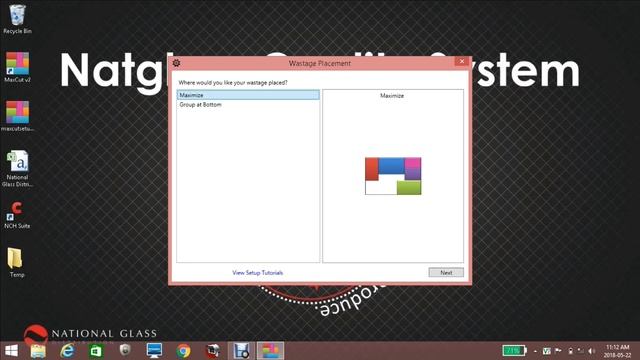Click the Action Center flag tray icon
Screen dimensions: 640x360
tap(558, 350)
